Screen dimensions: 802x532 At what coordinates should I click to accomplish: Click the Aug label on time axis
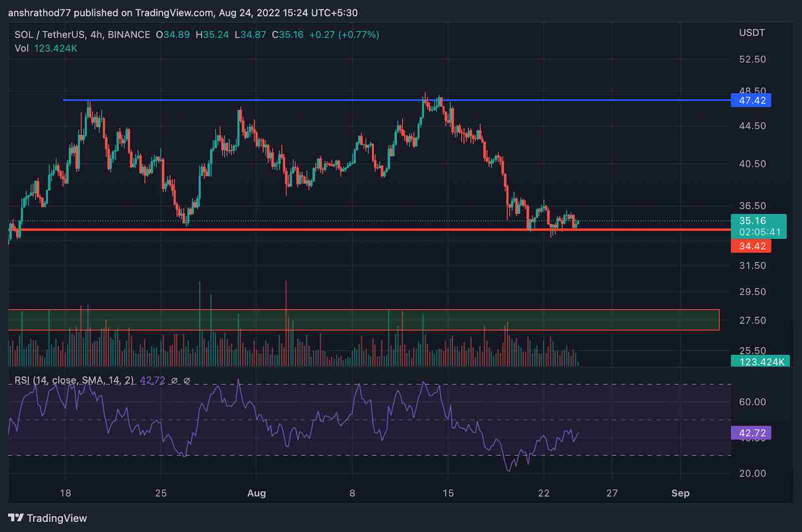257,493
